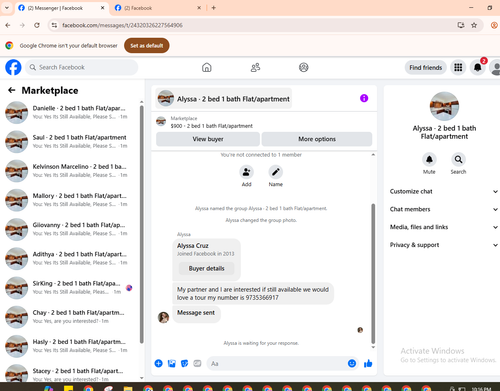Click the browser address bar URL
The height and width of the screenshot is (391, 500).
click(122, 25)
